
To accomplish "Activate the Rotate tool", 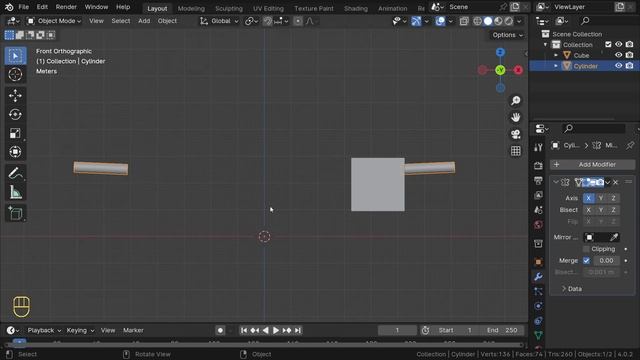I will coord(16,114).
